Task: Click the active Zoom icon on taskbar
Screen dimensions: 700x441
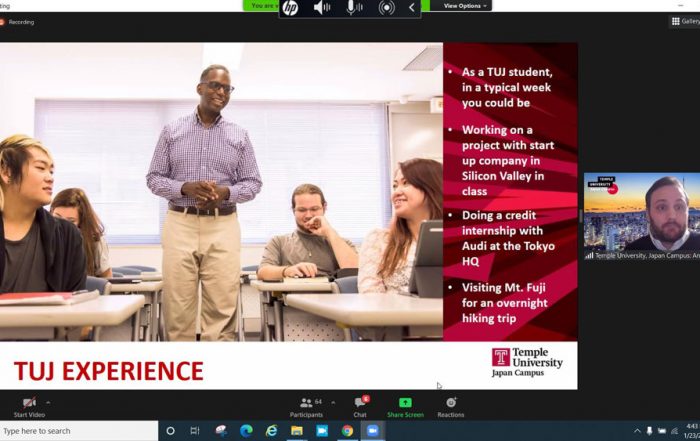Action: pos(373,431)
